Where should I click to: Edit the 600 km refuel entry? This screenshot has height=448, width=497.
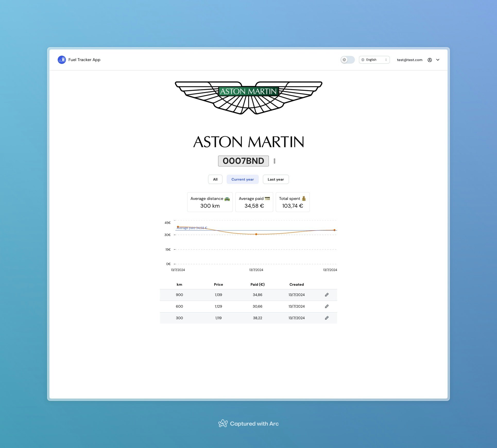(x=327, y=306)
